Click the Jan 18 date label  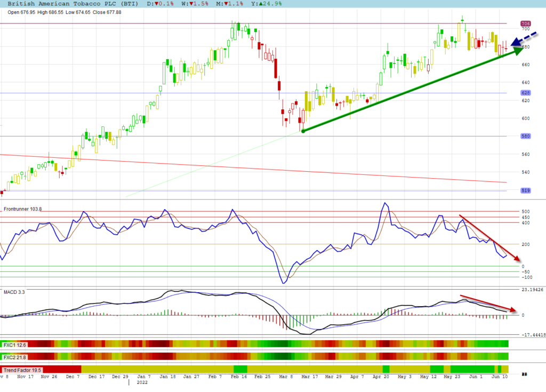[167, 377]
